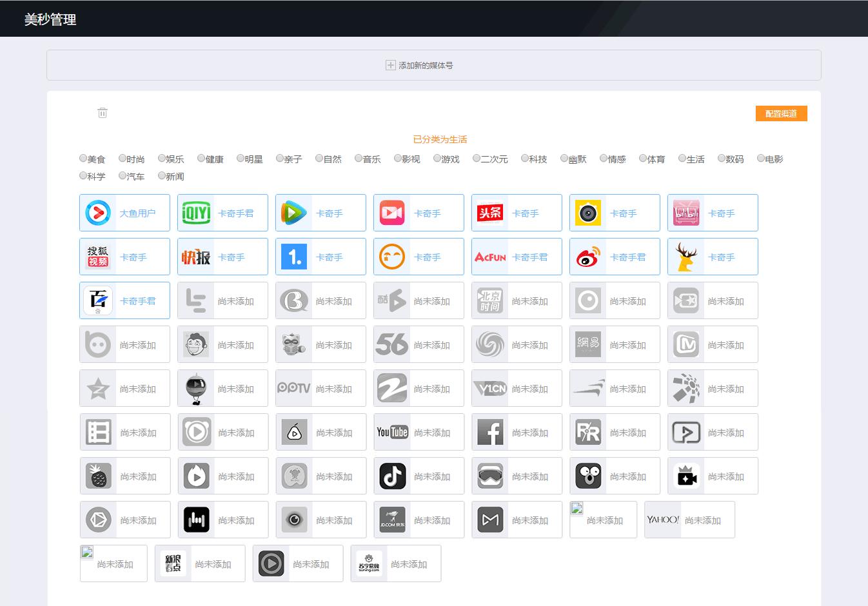868x606 pixels.
Task: Open the TikTok platform card
Action: [x=419, y=476]
